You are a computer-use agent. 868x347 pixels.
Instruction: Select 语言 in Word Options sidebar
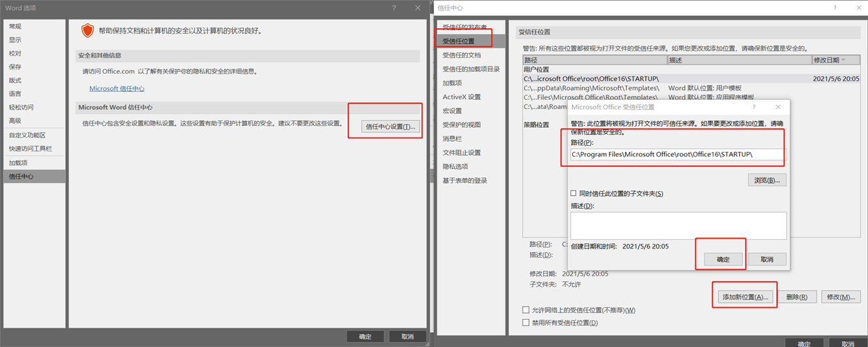click(35, 94)
